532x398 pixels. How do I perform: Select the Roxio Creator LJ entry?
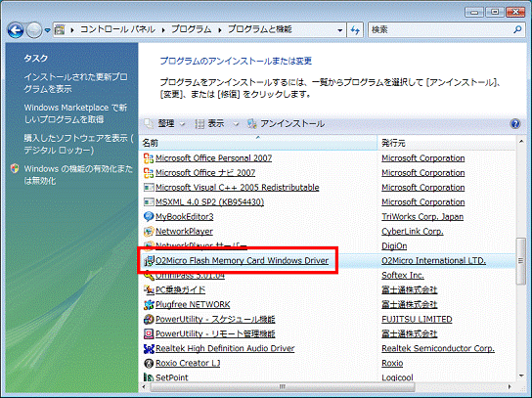point(188,363)
